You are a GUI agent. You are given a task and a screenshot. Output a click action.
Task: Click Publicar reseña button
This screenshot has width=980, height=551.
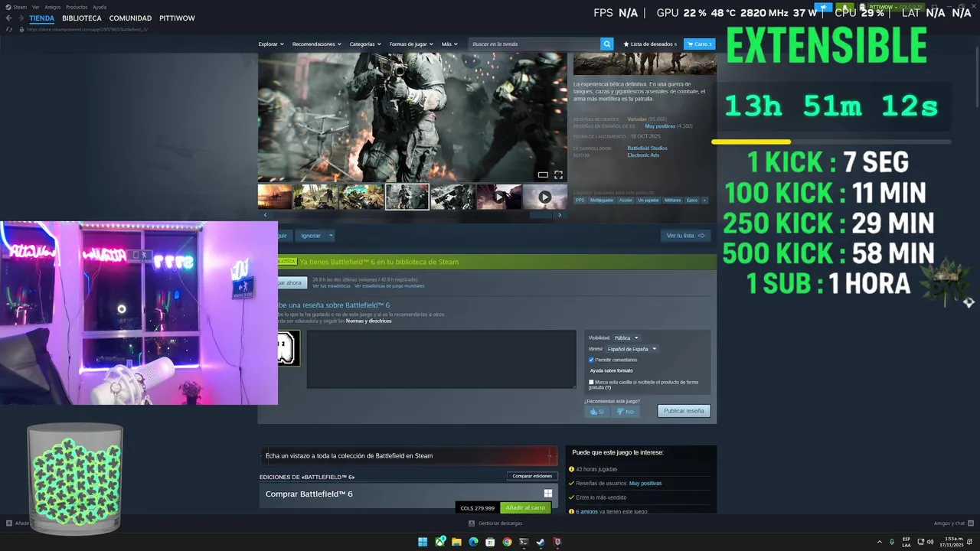coord(684,411)
